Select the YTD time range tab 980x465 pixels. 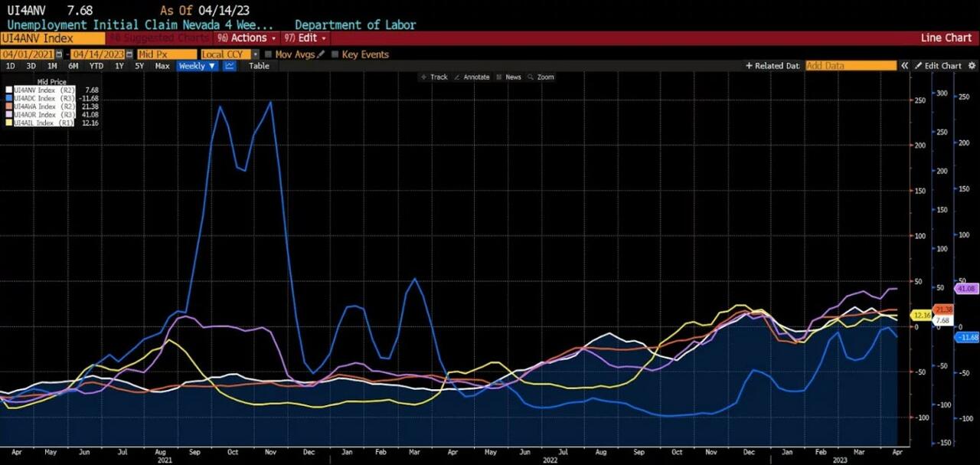click(x=96, y=66)
